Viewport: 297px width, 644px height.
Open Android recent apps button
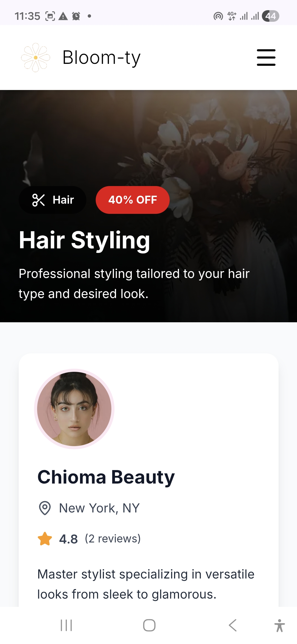click(66, 625)
